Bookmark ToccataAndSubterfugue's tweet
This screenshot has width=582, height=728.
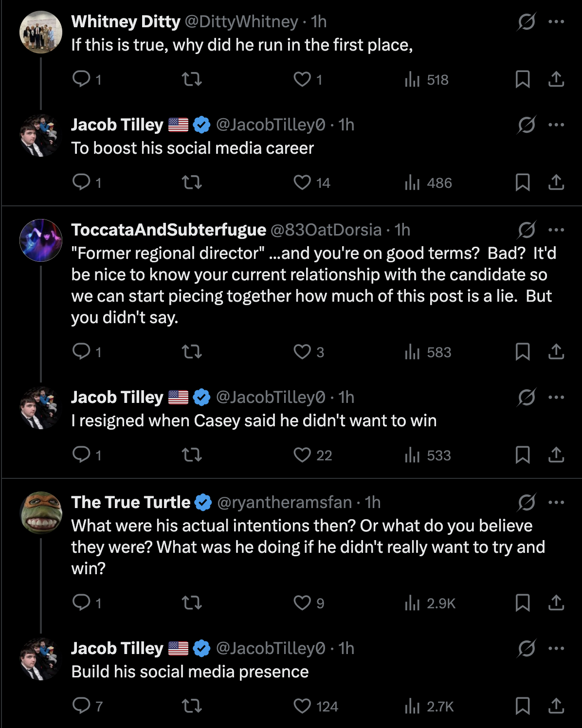click(522, 352)
